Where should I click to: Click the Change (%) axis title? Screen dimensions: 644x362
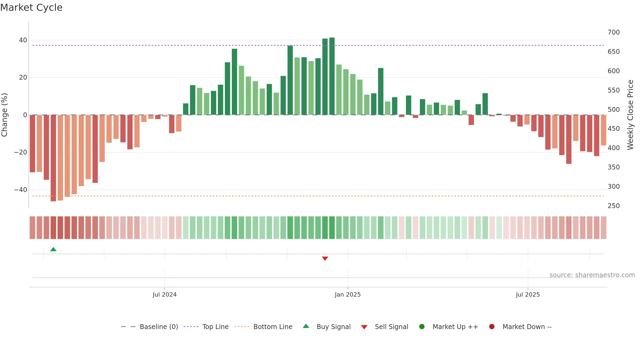point(4,115)
